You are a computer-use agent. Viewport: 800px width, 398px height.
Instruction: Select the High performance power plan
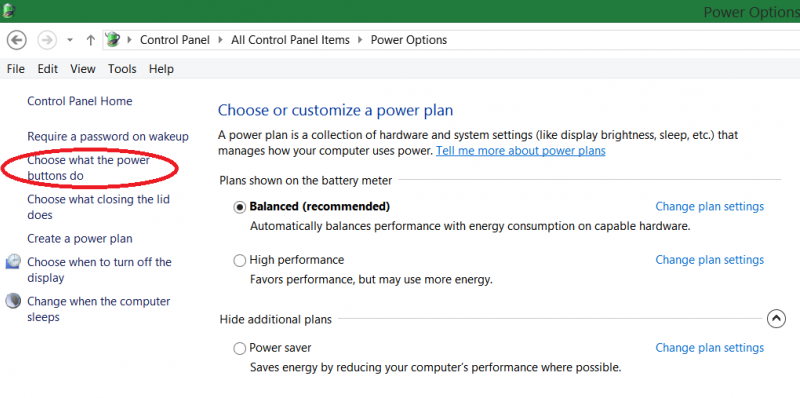(239, 261)
